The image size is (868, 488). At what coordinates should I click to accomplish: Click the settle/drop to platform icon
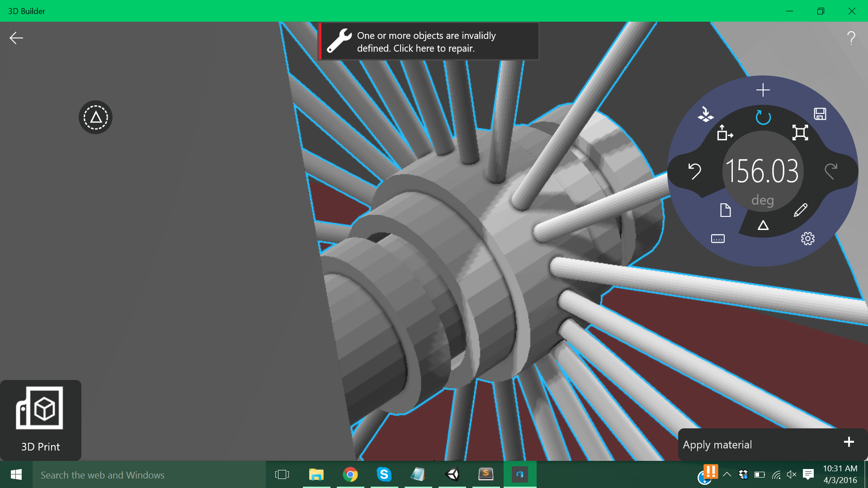[x=705, y=114]
